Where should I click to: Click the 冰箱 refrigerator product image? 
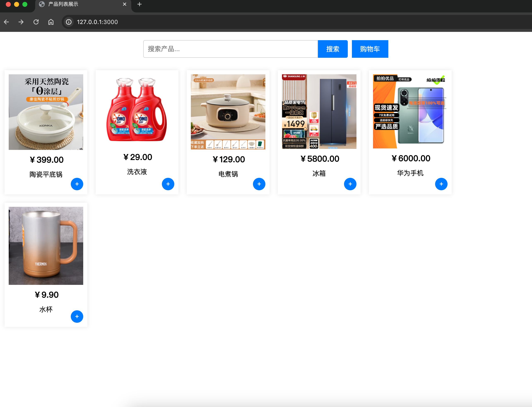(x=319, y=111)
